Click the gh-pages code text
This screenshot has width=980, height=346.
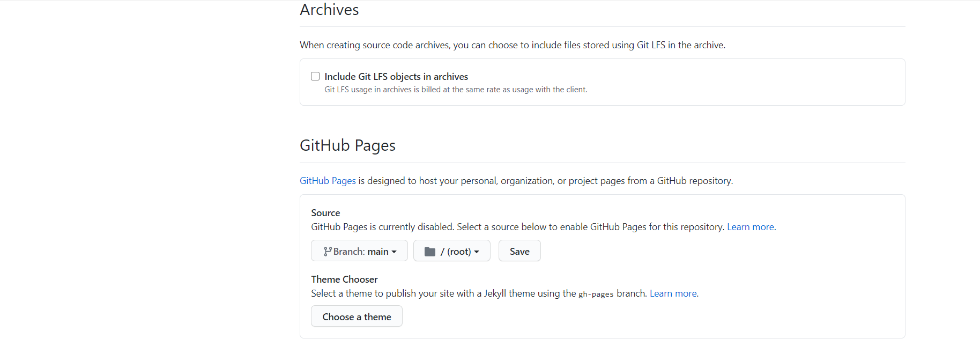pos(596,294)
